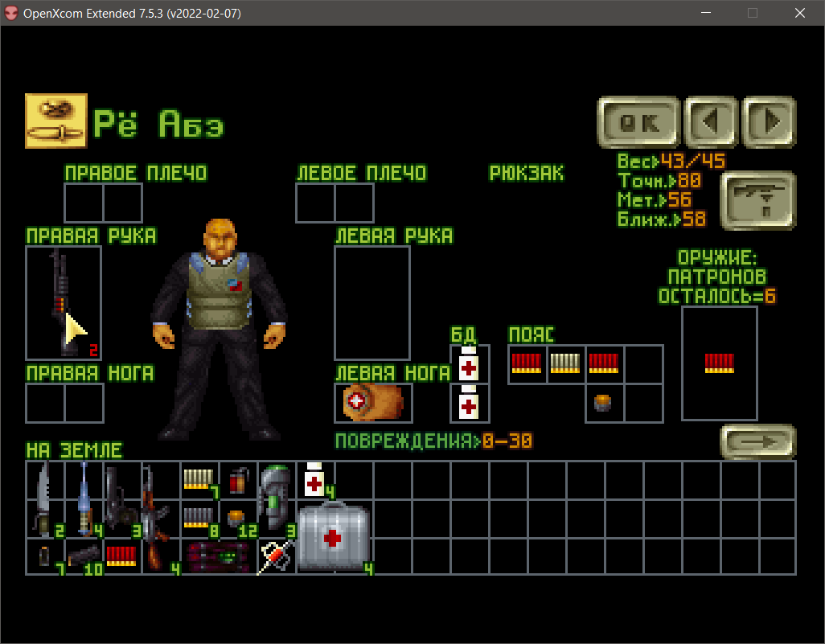Click the РЮКЗАК backpack label
The width and height of the screenshot is (825, 644).
[526, 173]
